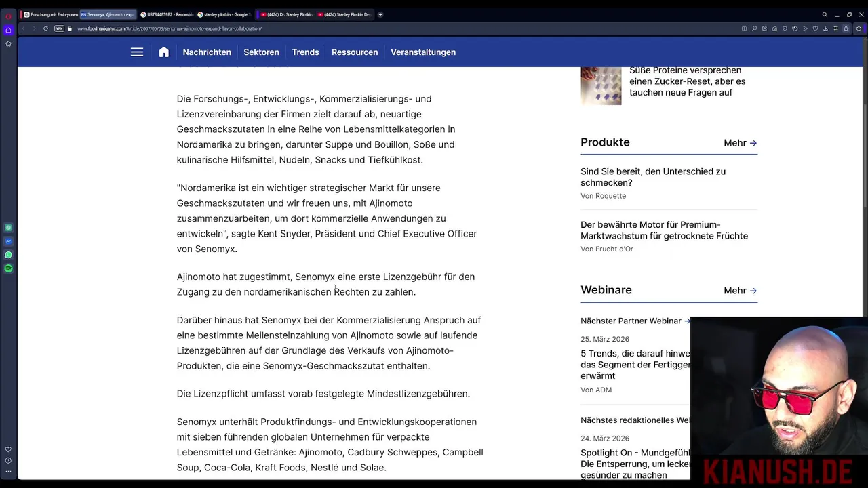
Task: Toggle the VPN badge in address bar
Action: coord(59,28)
